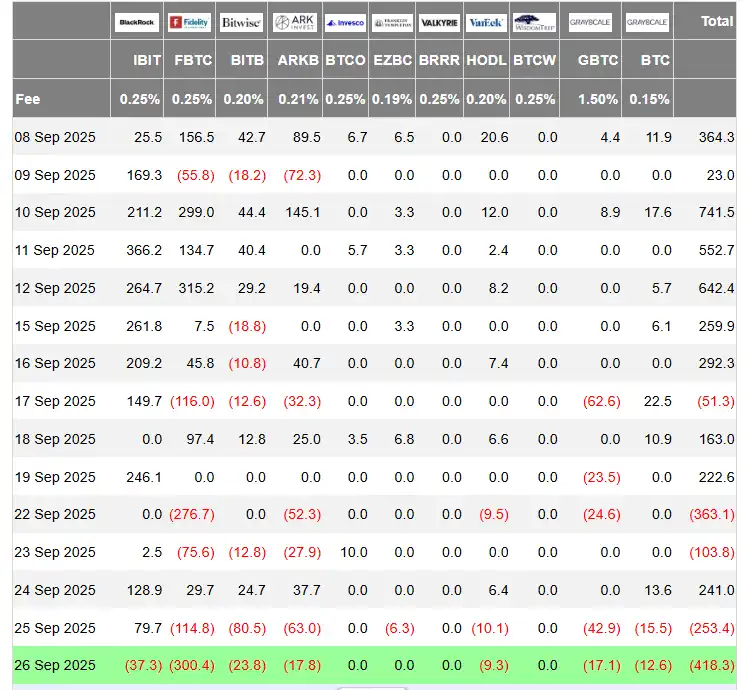The width and height of the screenshot is (745, 690).
Task: Select the Invesco logo
Action: 345,21
